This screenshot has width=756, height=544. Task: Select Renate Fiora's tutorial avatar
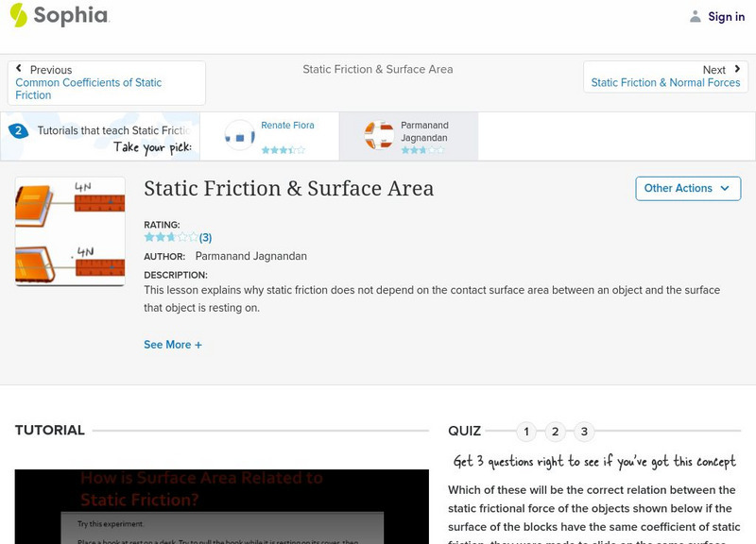coord(238,135)
